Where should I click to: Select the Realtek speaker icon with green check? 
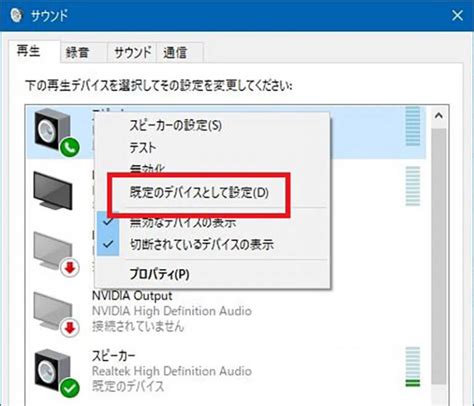coord(56,373)
